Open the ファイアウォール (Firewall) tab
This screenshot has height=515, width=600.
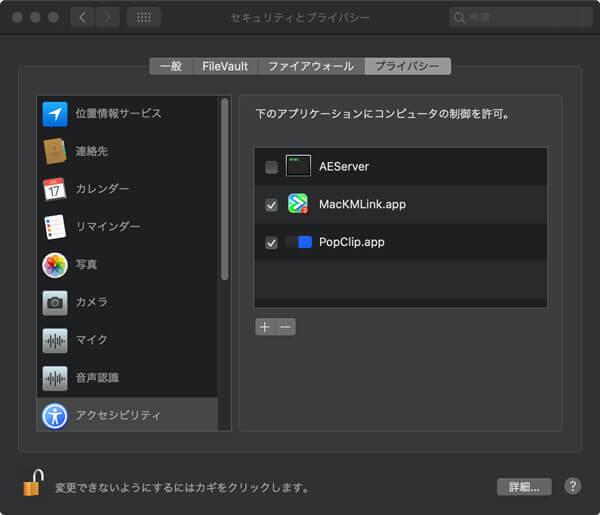tap(310, 66)
